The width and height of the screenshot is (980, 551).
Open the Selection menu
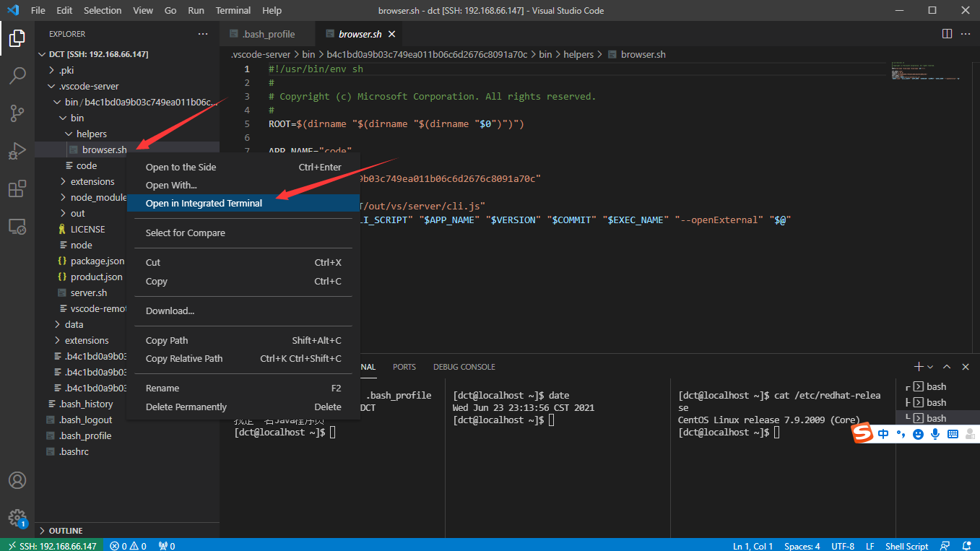(103, 10)
